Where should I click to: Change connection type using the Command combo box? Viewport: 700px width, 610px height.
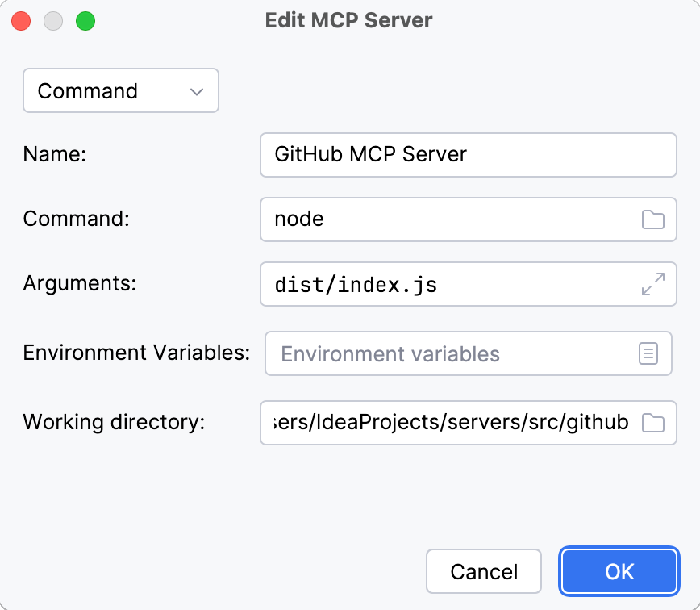click(x=120, y=90)
